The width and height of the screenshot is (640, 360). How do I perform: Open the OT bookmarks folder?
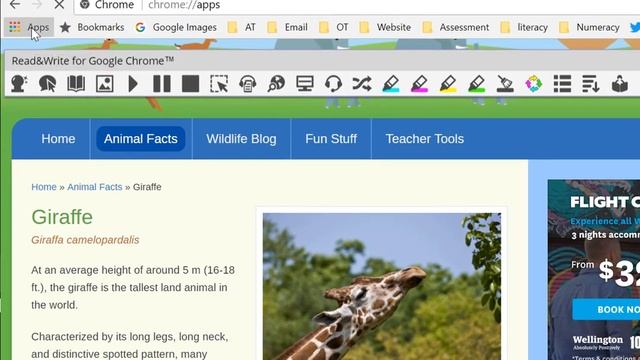(334, 27)
